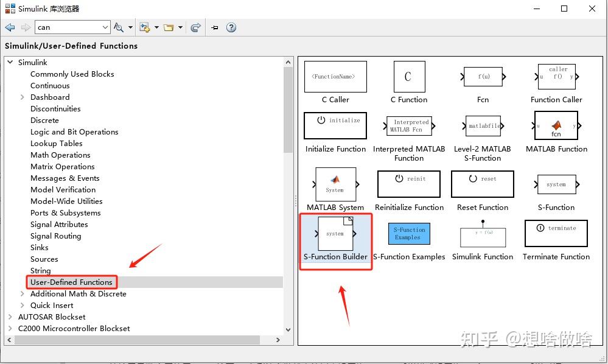Expand the Quick Insert node
Image resolution: width=608 pixels, height=364 pixels.
pos(22,306)
